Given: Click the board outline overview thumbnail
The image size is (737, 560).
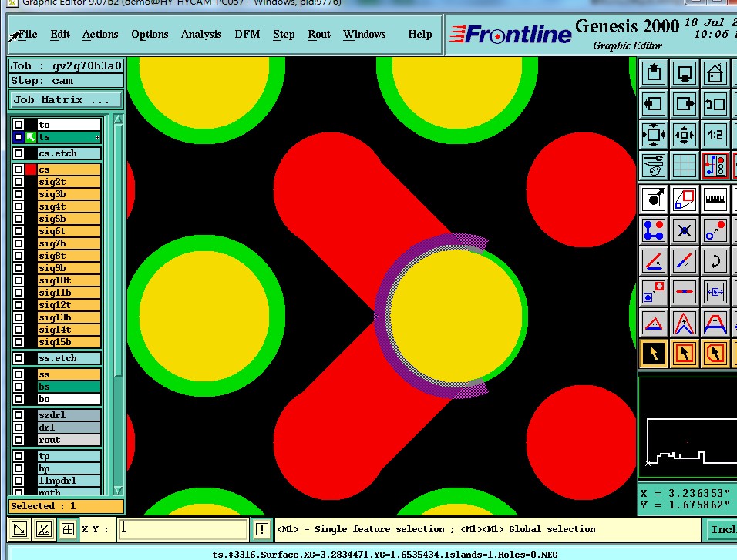Looking at the screenshot, I should point(687,427).
